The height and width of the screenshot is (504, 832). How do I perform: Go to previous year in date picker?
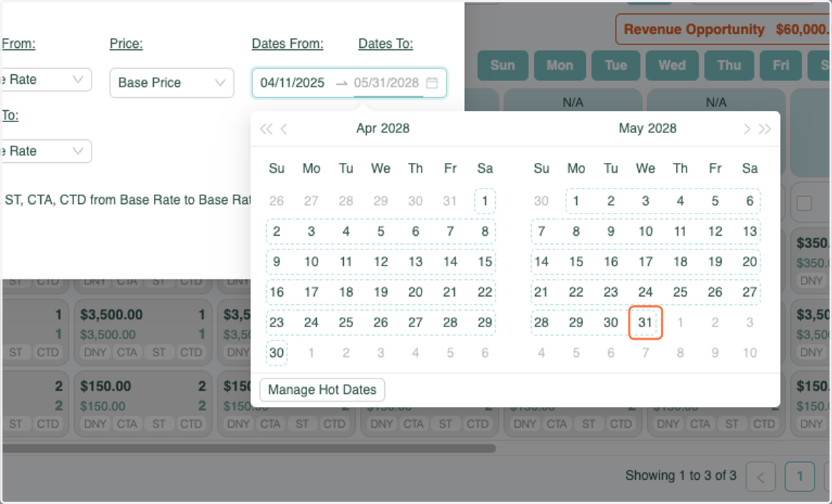pyautogui.click(x=266, y=129)
